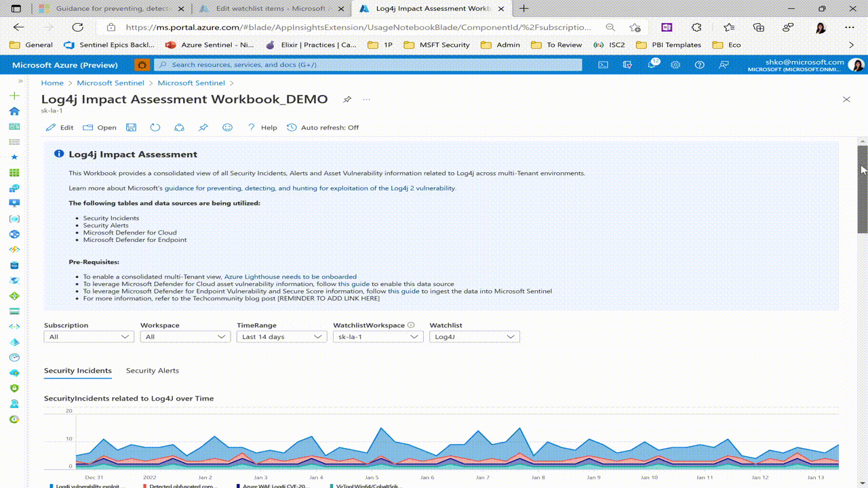Click the zoom magnifier icon in address bar
868x488 pixels.
[x=610, y=28]
